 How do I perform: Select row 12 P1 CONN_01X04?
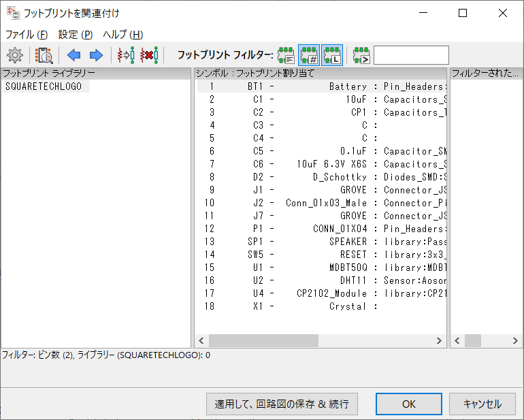[x=322, y=229]
